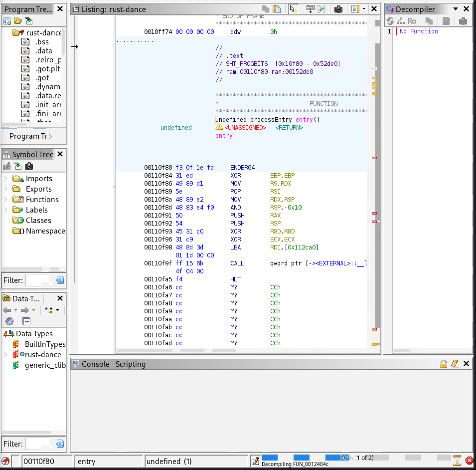Open Listing edit fields icon

[x=310, y=9]
